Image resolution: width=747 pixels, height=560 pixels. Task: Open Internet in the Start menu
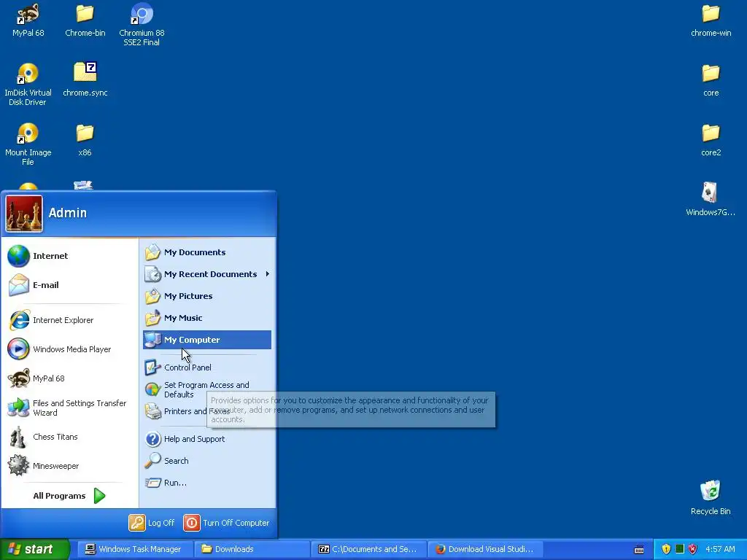[69, 256]
